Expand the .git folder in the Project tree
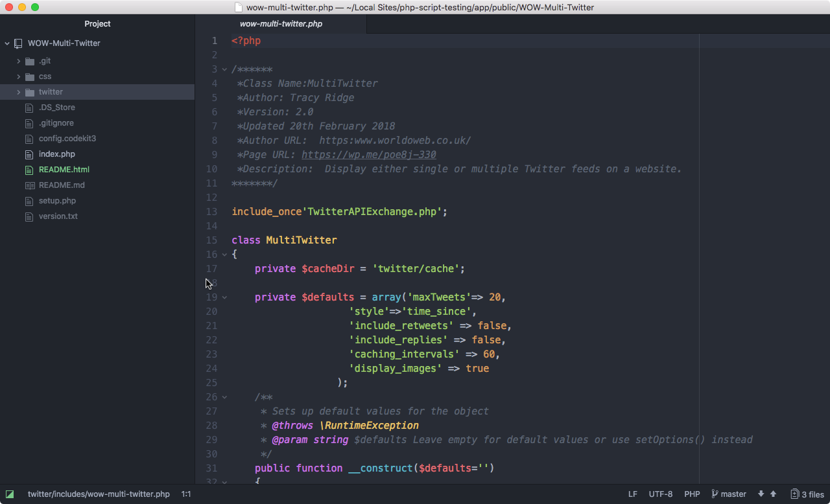The height and width of the screenshot is (504, 830). [18, 60]
